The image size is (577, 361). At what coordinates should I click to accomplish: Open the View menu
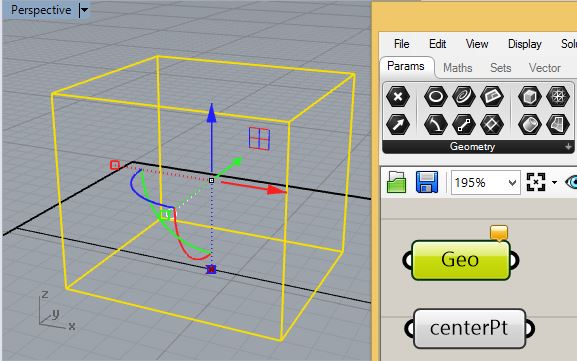coord(477,44)
